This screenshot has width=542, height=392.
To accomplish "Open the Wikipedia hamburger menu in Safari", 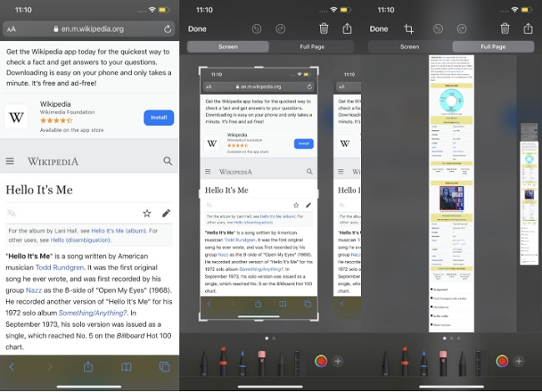I will [x=10, y=161].
